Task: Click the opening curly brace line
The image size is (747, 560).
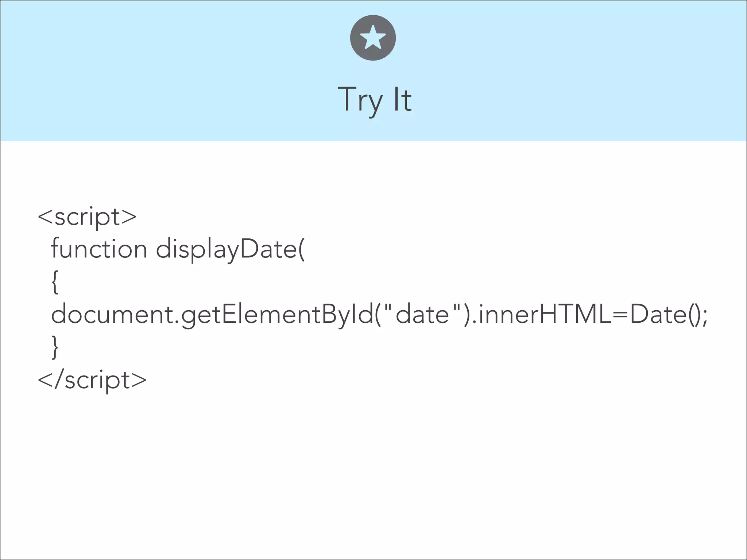Action: pos(55,282)
